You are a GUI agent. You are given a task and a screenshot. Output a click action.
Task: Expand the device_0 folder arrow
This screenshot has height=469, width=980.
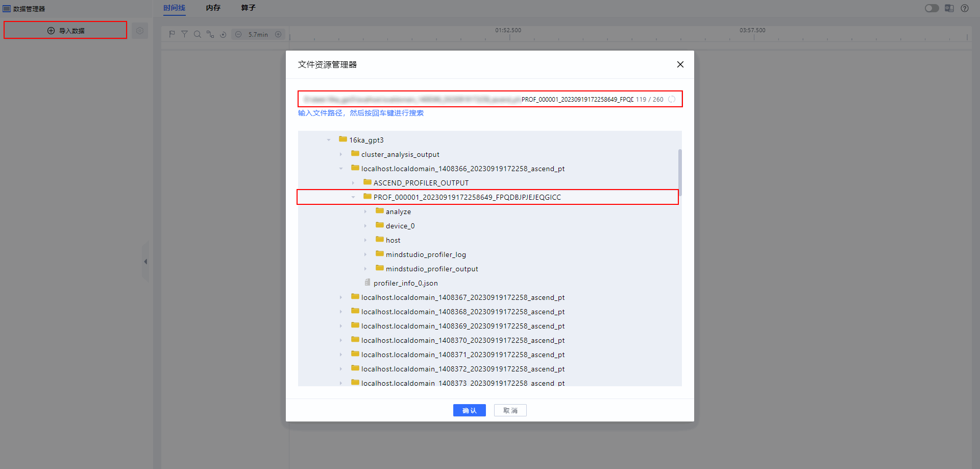(x=365, y=226)
